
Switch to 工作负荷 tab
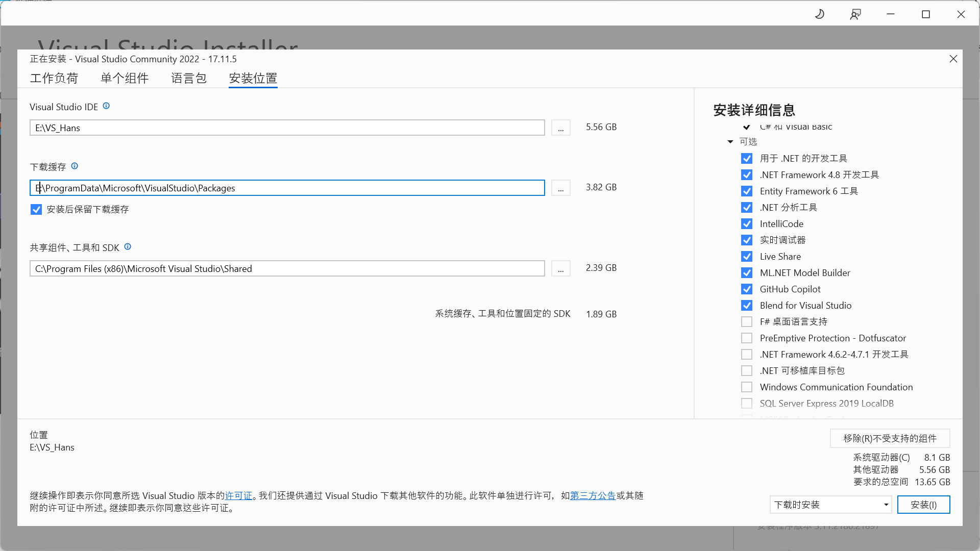pyautogui.click(x=54, y=78)
